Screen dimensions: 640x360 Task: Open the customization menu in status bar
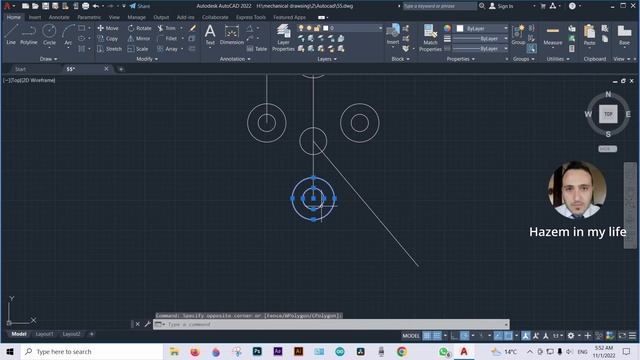pos(632,336)
